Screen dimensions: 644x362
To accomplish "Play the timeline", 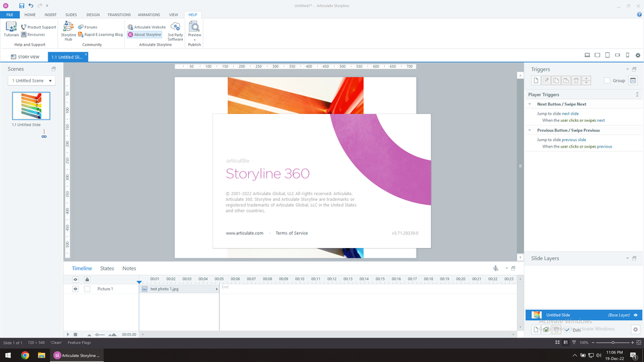I will coord(68,334).
